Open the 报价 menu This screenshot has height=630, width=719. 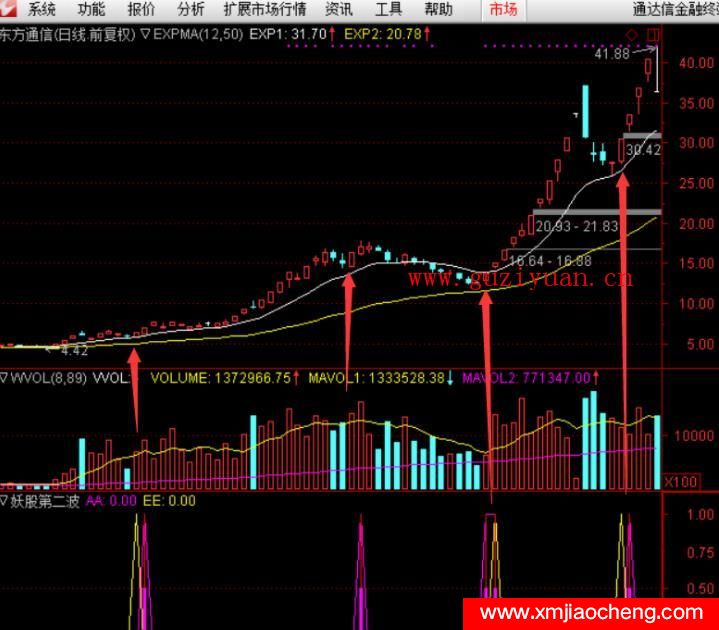[x=141, y=10]
